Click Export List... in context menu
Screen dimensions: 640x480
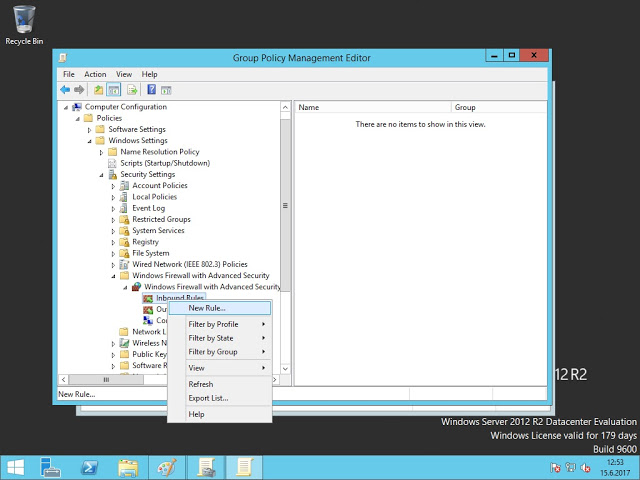coord(208,398)
